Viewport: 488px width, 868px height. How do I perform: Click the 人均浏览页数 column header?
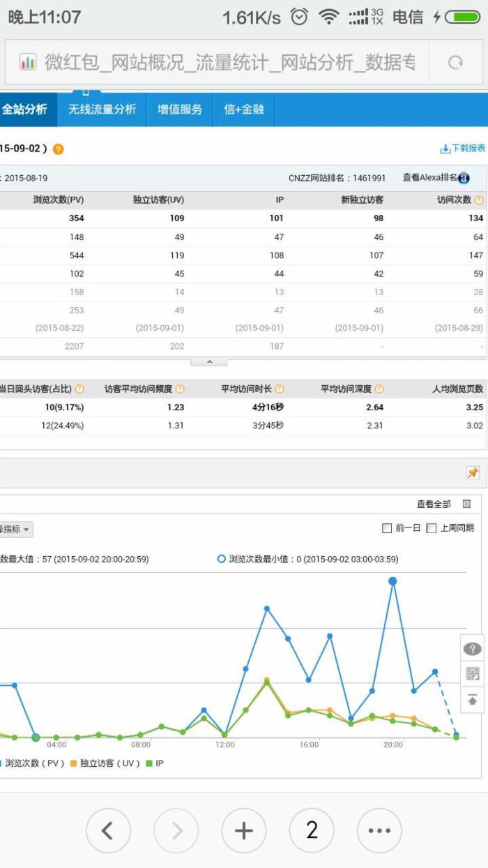pos(459,389)
